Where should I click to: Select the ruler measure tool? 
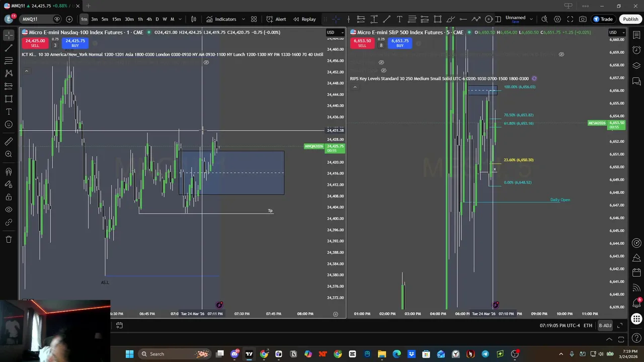[9, 142]
